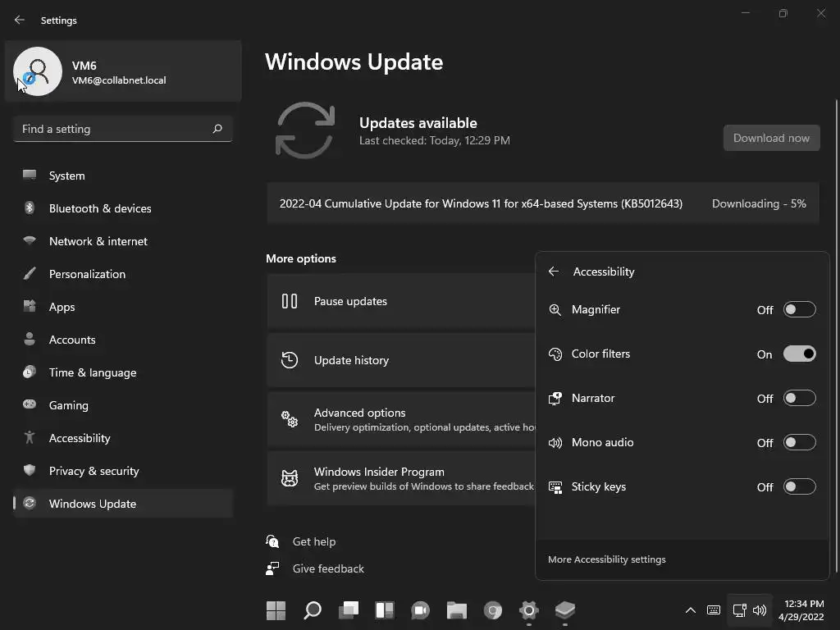Open System settings category

click(123, 176)
